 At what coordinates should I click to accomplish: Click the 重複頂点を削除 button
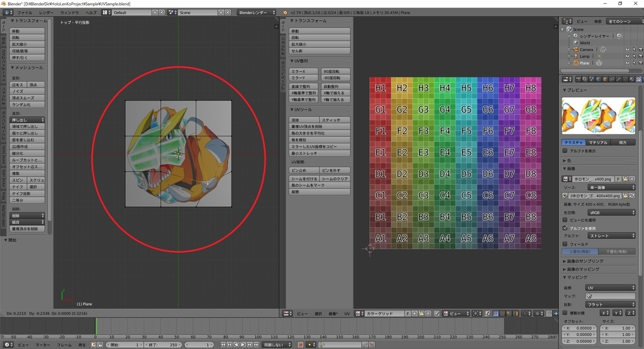(28, 229)
